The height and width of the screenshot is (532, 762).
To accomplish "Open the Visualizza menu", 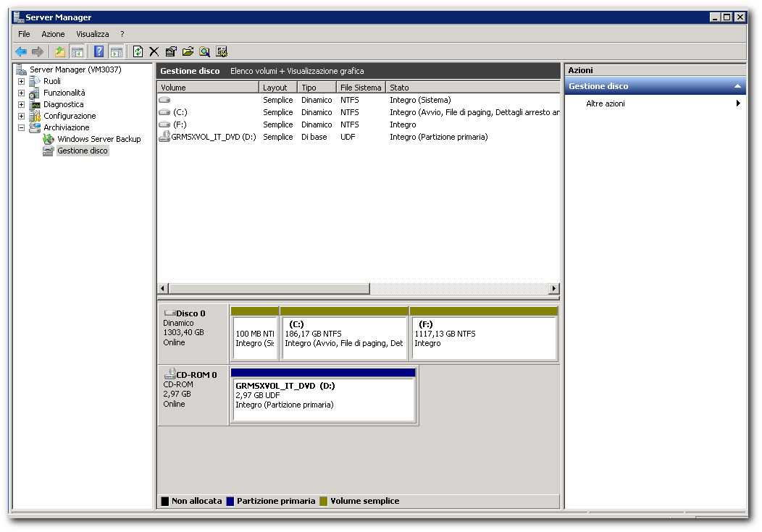I will tap(92, 34).
